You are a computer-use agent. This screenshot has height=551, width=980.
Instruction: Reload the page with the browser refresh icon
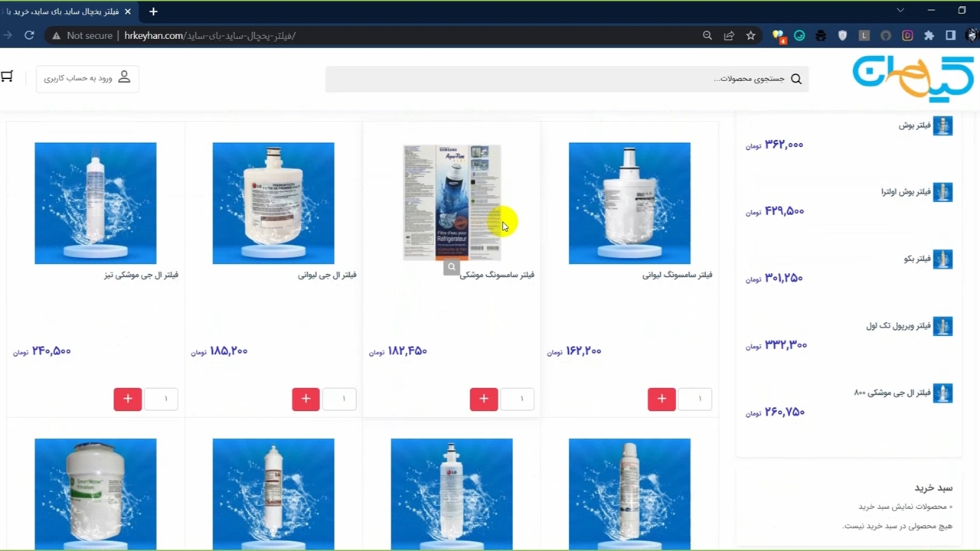tap(29, 35)
